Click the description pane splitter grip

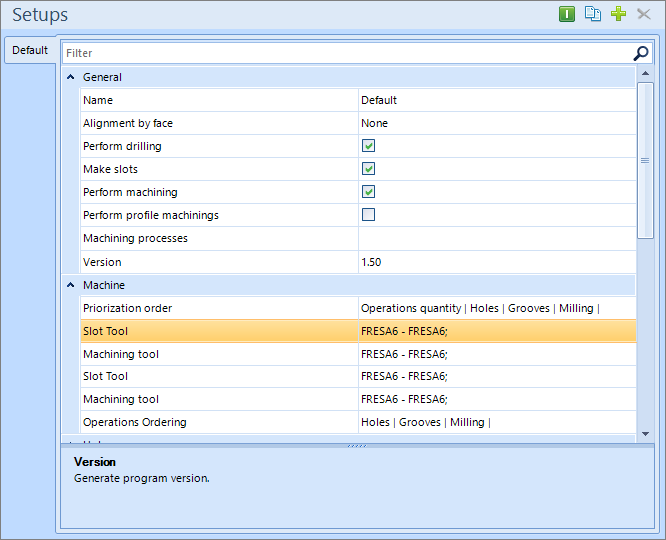[357, 446]
